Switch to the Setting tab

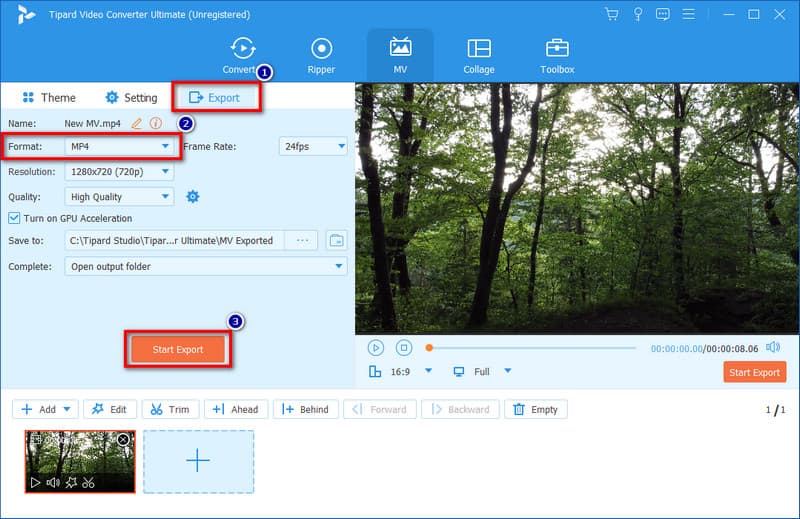point(132,97)
